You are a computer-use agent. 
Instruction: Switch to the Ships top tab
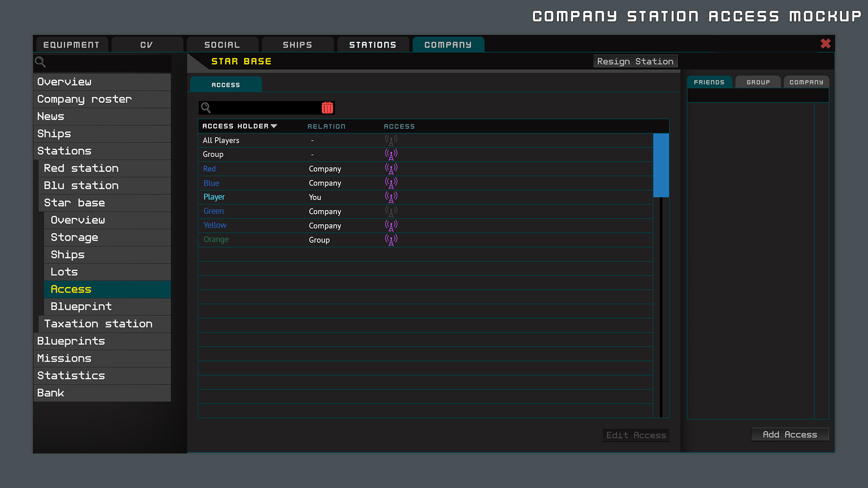coord(297,45)
